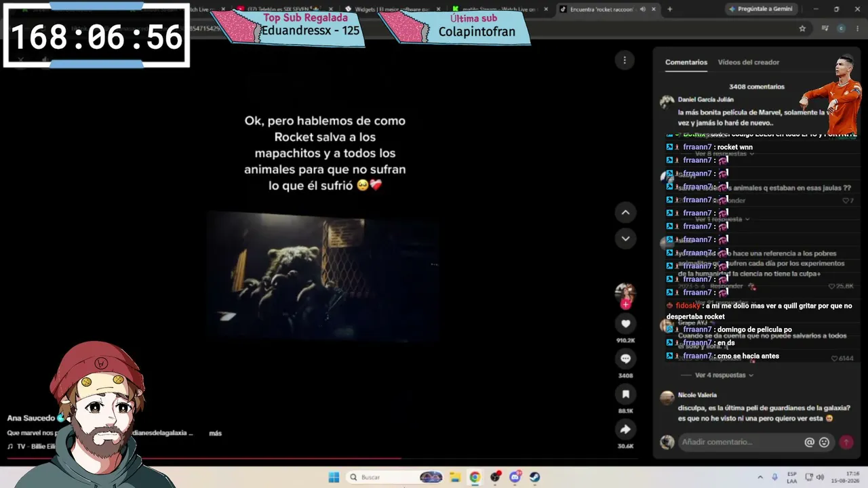This screenshot has width=868, height=488.
Task: Click the Windows taskbar search box
Action: coord(395,477)
